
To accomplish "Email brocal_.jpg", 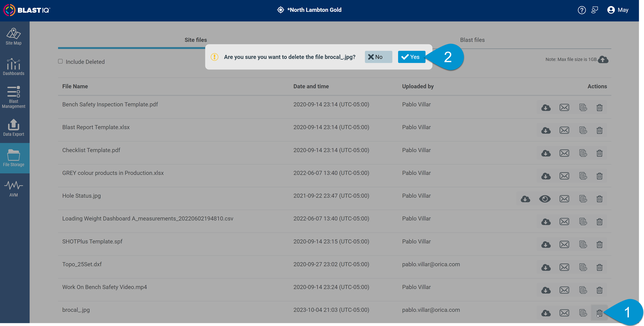I will click(x=564, y=313).
